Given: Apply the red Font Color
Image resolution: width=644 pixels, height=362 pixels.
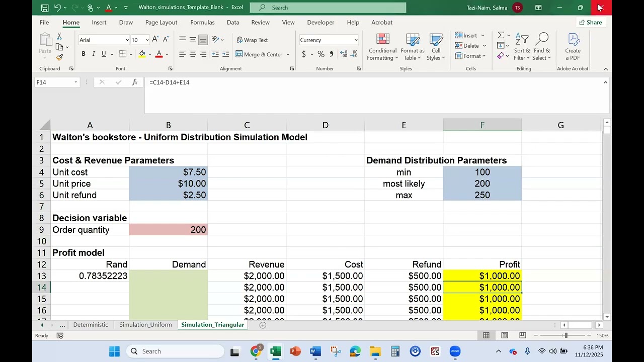Looking at the screenshot, I should pyautogui.click(x=159, y=54).
